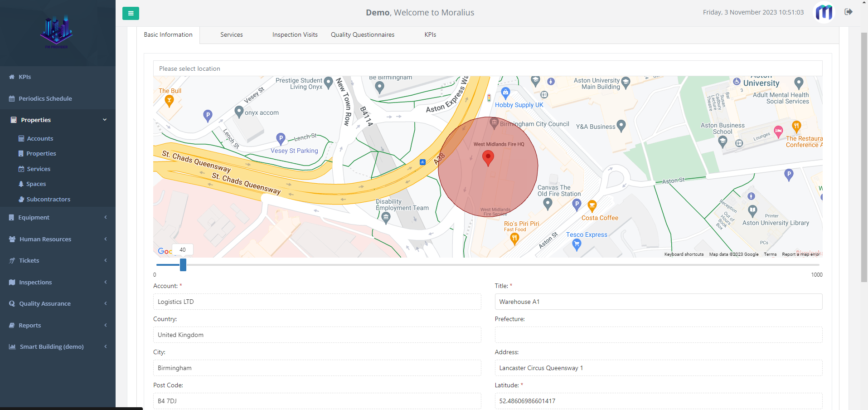Click the Latitude field value
The width and height of the screenshot is (868, 410).
click(x=659, y=401)
